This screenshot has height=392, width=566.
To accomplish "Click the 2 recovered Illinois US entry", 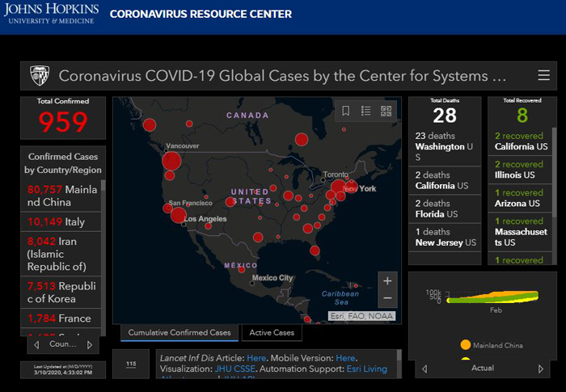I will point(520,170).
